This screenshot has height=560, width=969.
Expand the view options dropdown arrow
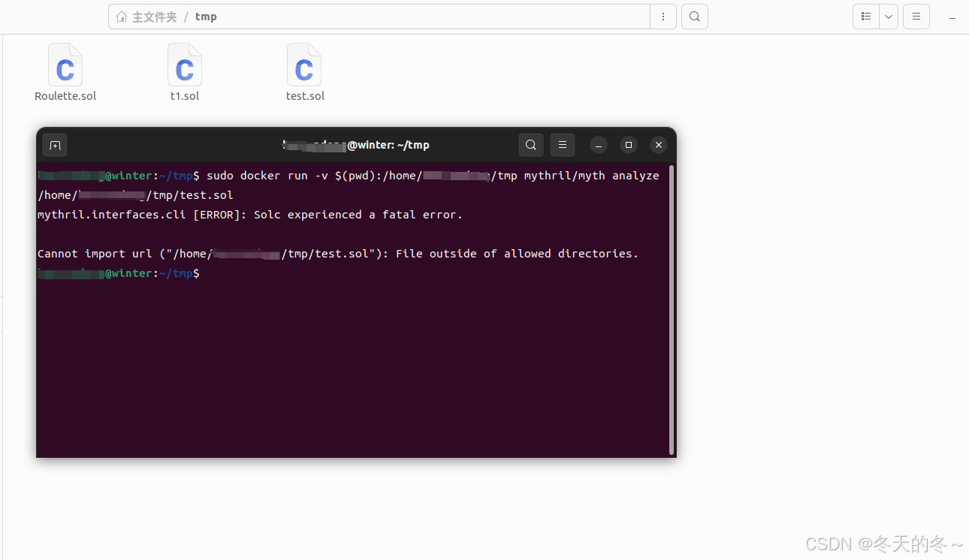pos(889,17)
